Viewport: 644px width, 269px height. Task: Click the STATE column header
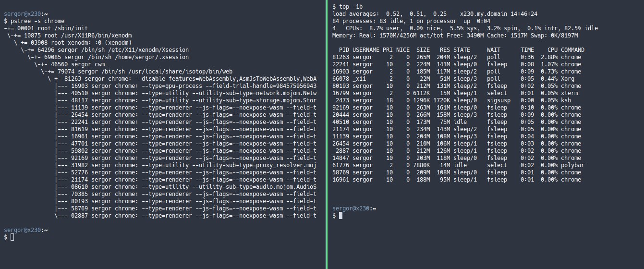click(462, 50)
